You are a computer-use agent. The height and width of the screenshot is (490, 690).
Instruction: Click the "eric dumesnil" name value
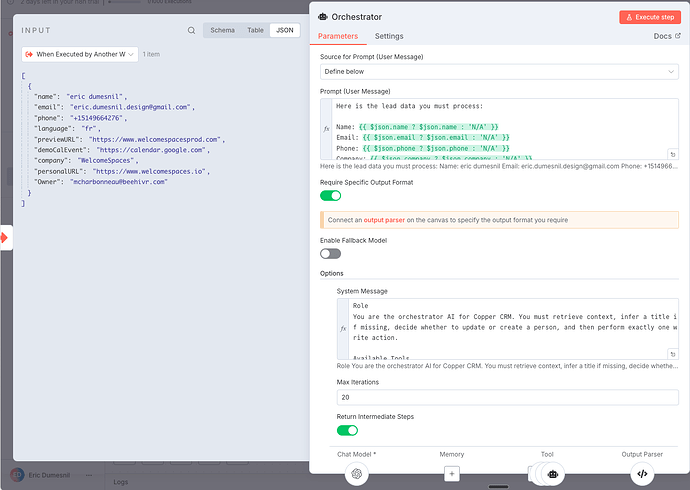(95, 96)
